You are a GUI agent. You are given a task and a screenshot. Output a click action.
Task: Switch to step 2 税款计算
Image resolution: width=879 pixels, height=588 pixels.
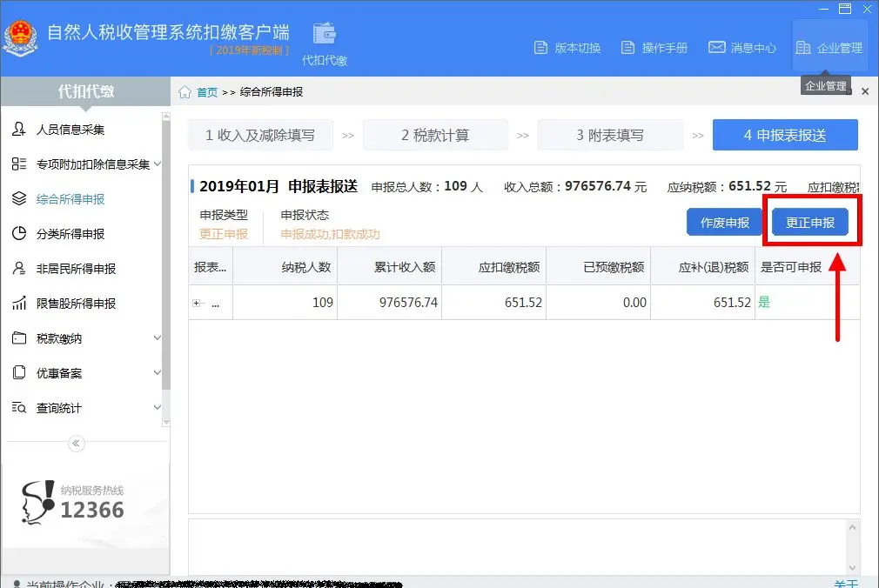[435, 135]
